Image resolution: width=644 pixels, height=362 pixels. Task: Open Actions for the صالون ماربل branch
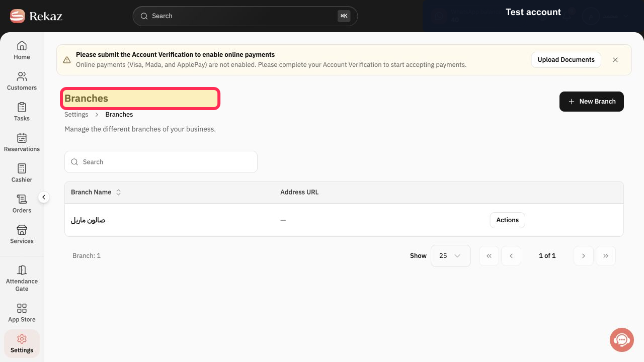pyautogui.click(x=507, y=220)
